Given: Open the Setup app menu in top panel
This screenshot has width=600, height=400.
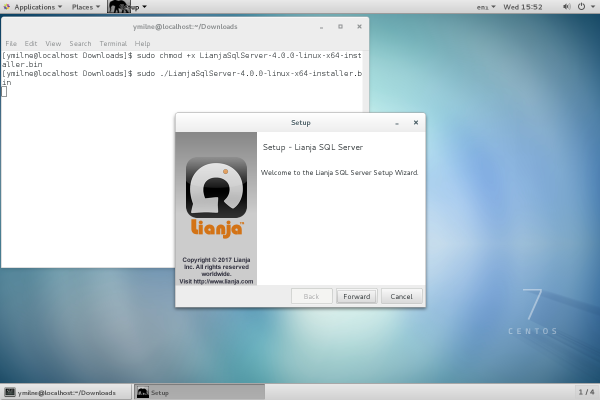Looking at the screenshot, I should [128, 7].
